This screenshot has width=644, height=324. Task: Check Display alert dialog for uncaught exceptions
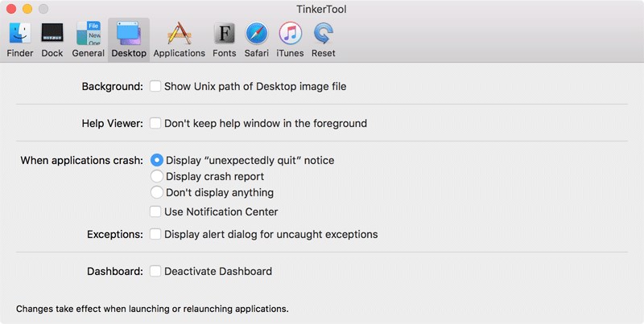pyautogui.click(x=155, y=234)
